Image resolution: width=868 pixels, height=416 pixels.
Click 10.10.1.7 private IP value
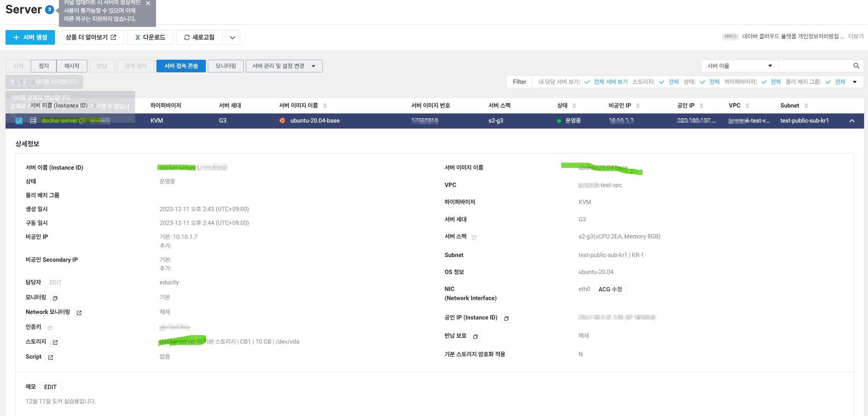(185, 237)
